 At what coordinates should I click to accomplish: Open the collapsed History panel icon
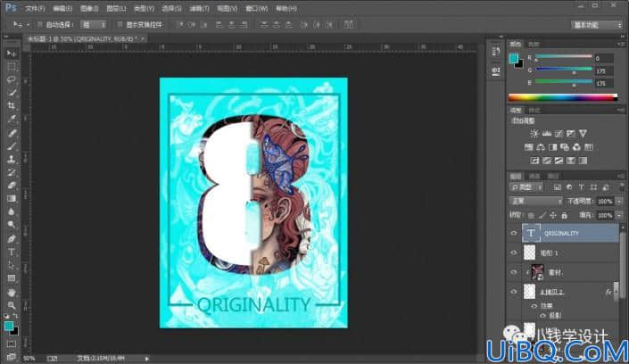coord(496,52)
